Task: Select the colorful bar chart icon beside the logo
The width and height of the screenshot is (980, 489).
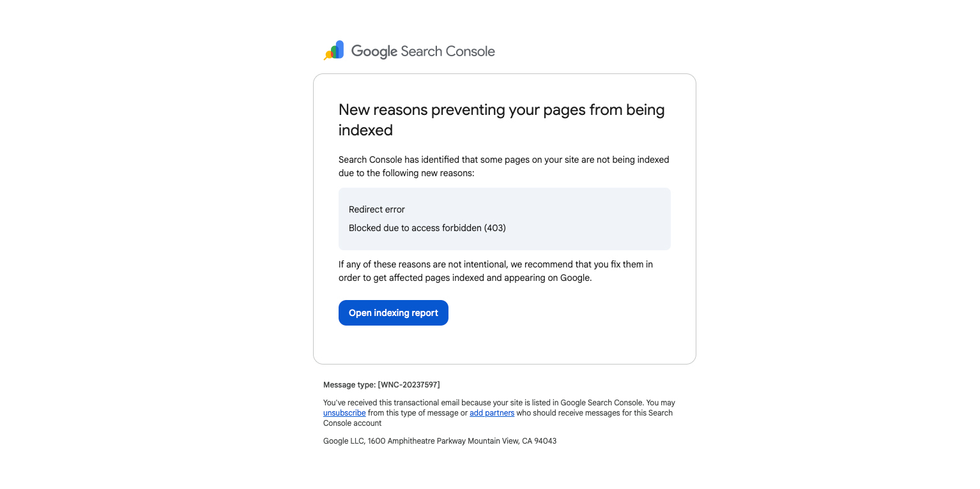Action: [333, 50]
